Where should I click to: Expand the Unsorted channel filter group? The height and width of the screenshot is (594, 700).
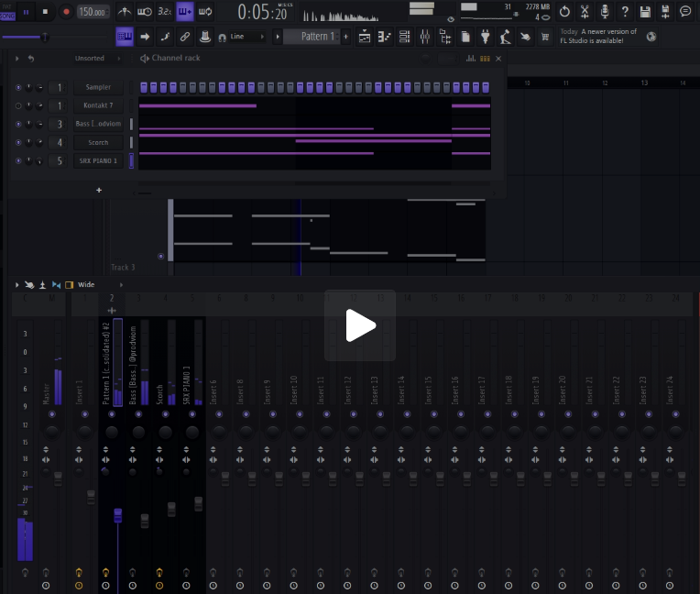point(89,58)
